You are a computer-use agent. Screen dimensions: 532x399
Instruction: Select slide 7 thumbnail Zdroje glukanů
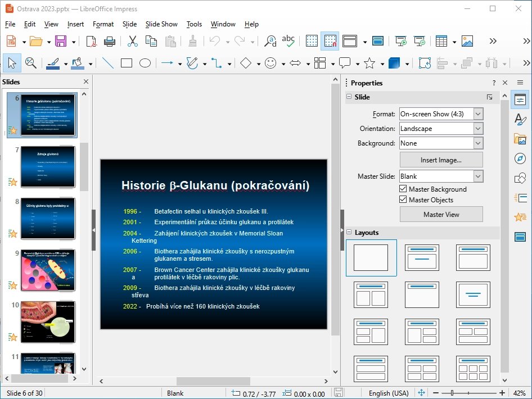coord(48,169)
